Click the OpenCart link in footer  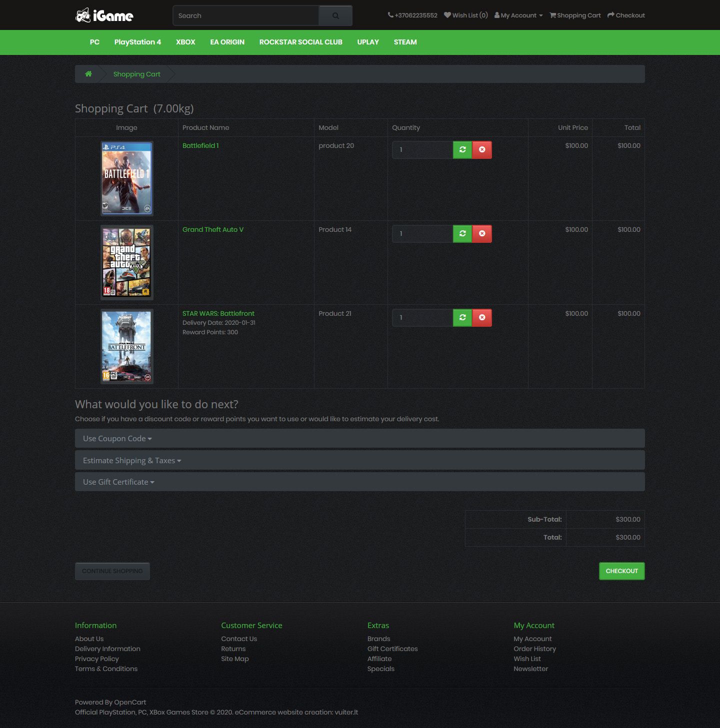point(130,702)
